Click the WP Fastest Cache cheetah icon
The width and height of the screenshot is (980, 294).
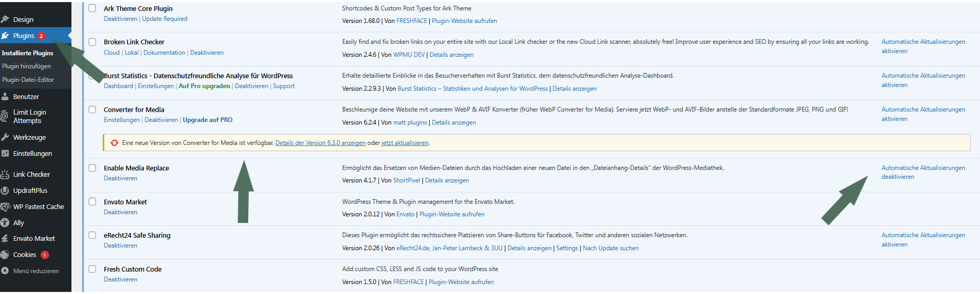[x=6, y=206]
